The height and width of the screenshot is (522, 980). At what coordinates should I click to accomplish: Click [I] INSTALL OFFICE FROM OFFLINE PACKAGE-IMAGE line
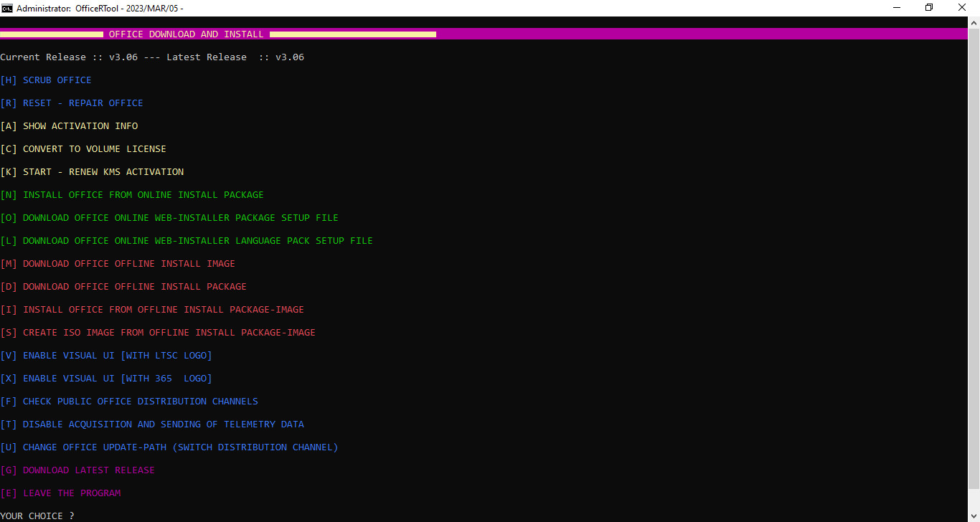click(x=152, y=310)
